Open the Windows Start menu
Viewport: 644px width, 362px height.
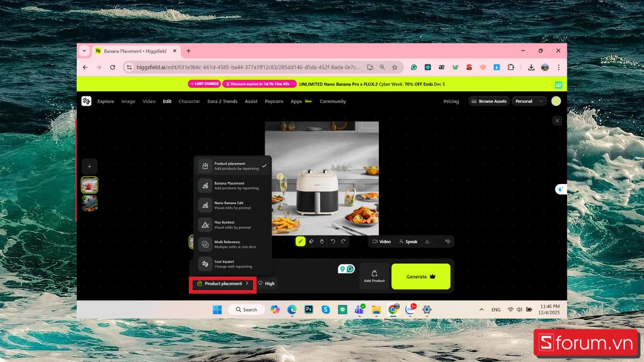pos(217,309)
